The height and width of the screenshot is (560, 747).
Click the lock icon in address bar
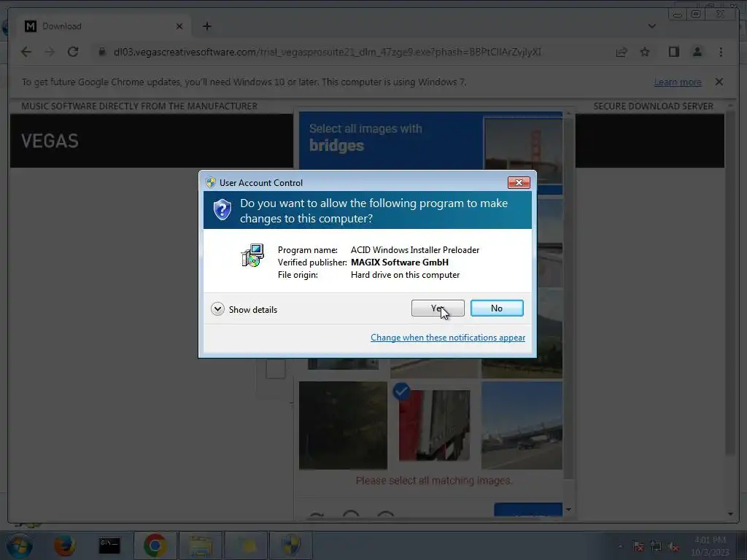click(101, 52)
